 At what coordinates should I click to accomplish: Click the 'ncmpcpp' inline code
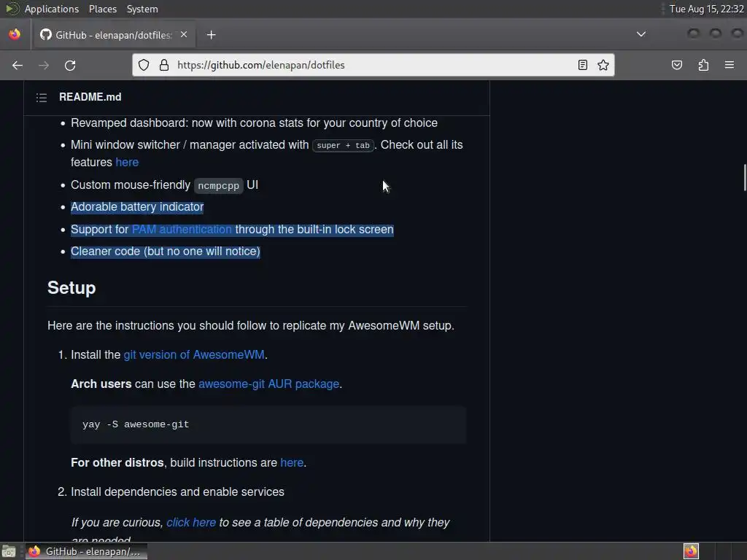218,185
